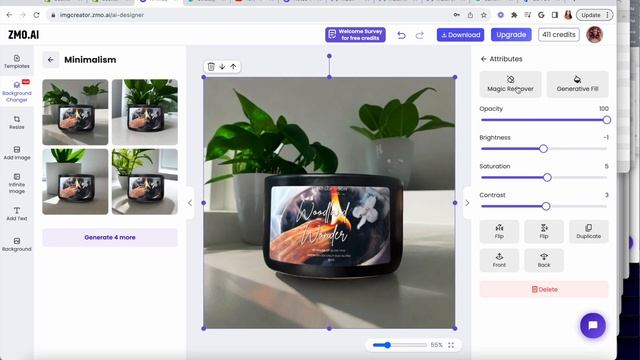Select the third generated thumbnail, bottom row
The image size is (640, 360).
[x=75, y=181]
